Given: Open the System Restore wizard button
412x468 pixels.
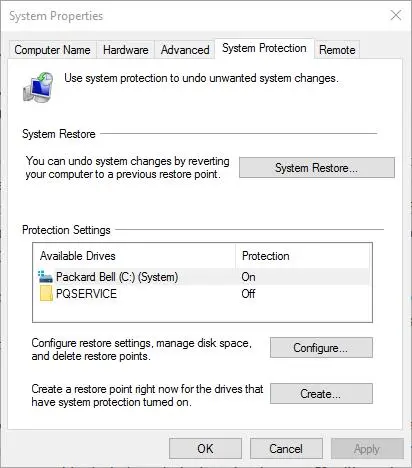Looking at the screenshot, I should (317, 168).
